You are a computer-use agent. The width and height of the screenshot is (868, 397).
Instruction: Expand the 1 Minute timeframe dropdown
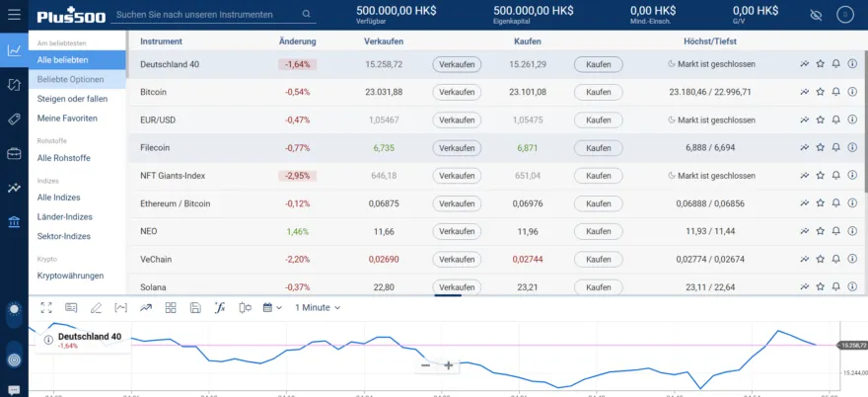tap(318, 307)
